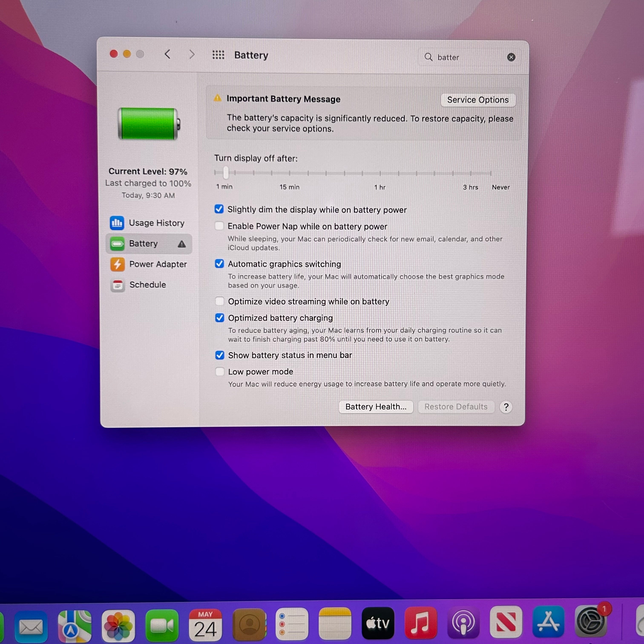The width and height of the screenshot is (644, 644).
Task: Click the yellow Important Battery Message warning icon
Action: coord(217,98)
